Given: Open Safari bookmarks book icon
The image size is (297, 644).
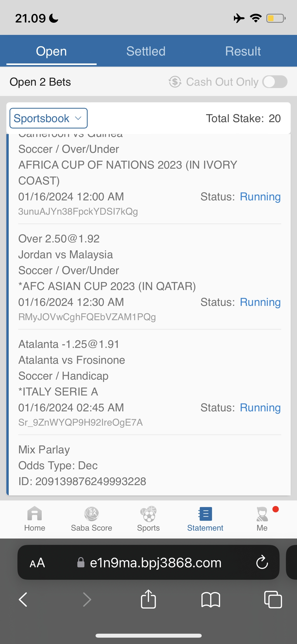Looking at the screenshot, I should [210, 599].
